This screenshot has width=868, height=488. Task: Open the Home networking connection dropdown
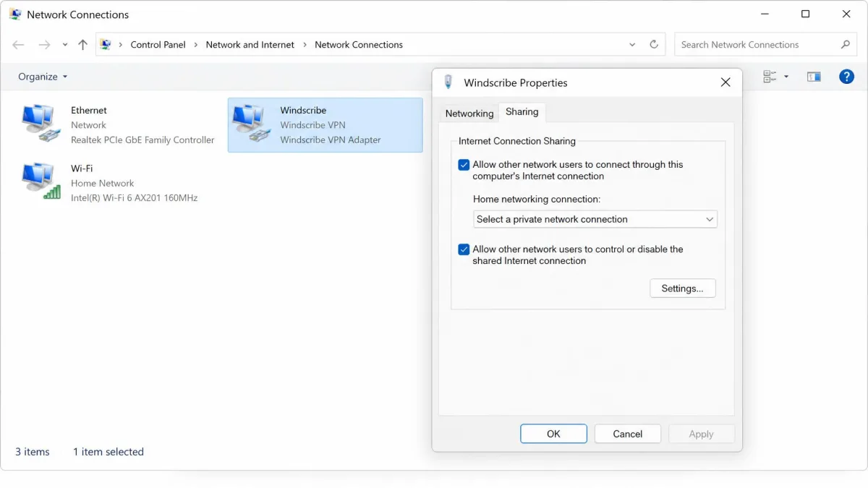coord(595,219)
